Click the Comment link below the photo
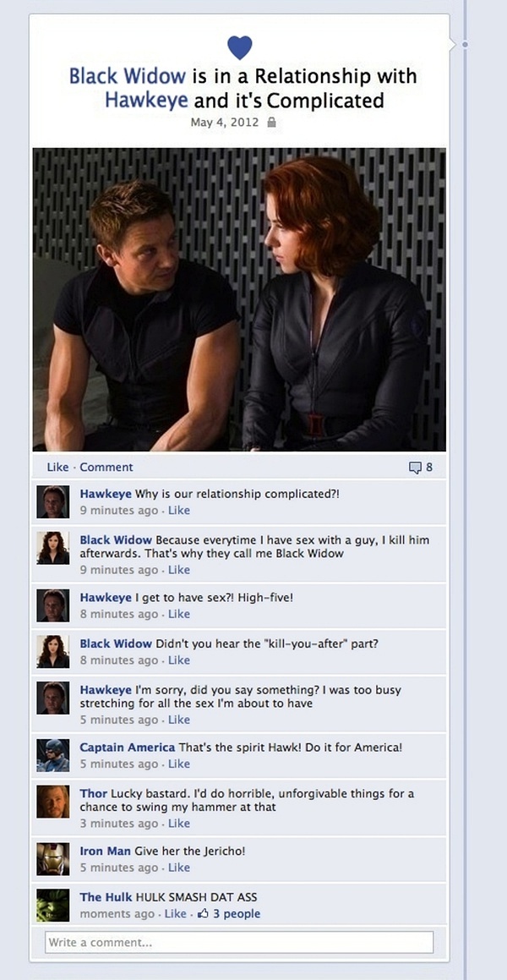The image size is (507, 980). pos(106,467)
